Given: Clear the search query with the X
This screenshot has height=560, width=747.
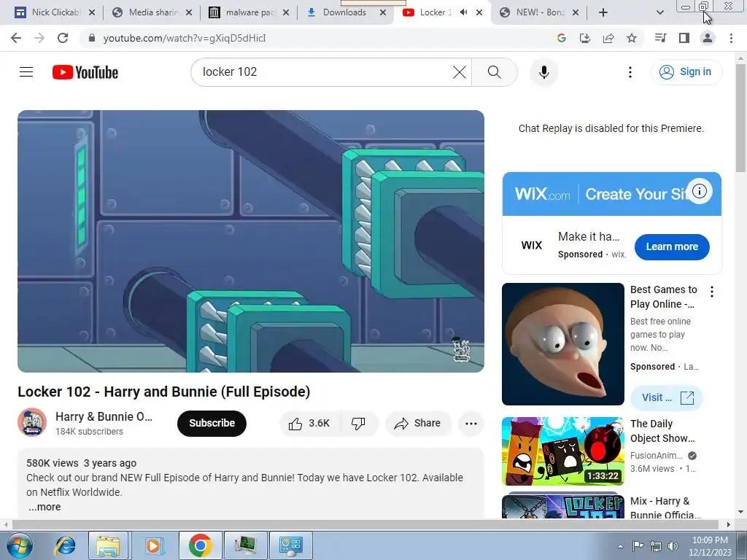Looking at the screenshot, I should tap(460, 72).
